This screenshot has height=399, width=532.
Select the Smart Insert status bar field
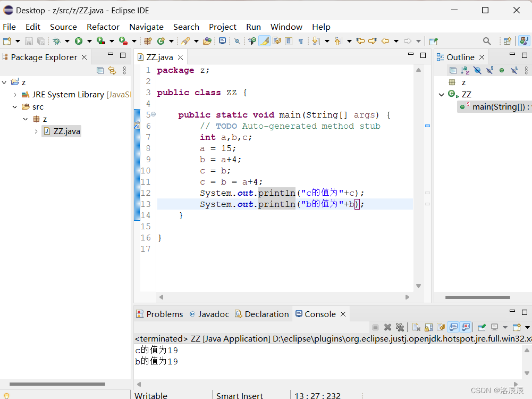click(240, 396)
